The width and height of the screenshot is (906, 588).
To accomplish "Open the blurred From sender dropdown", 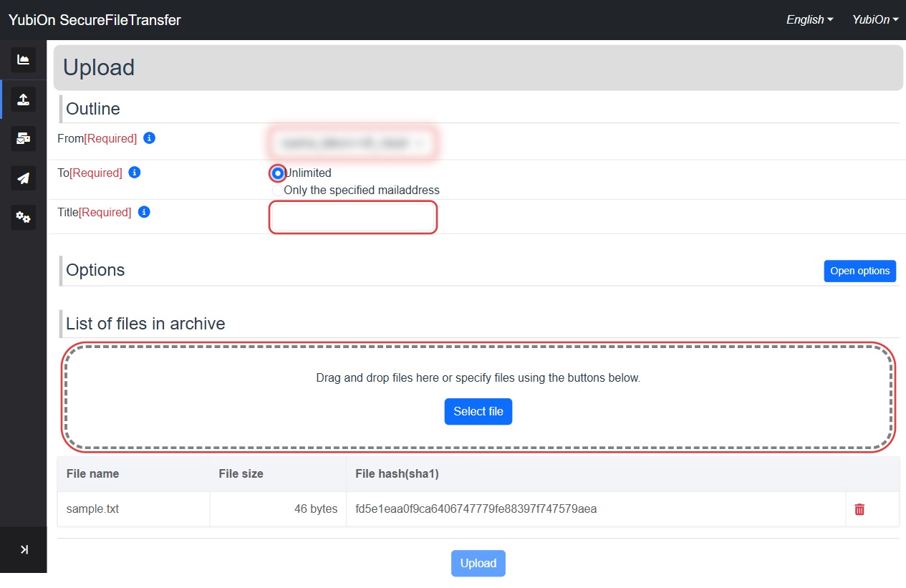I will [353, 143].
